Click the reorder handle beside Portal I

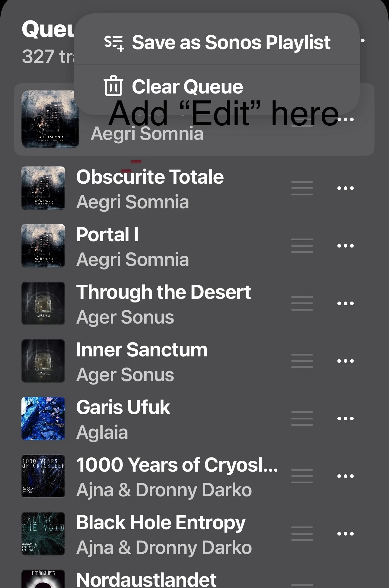[302, 246]
